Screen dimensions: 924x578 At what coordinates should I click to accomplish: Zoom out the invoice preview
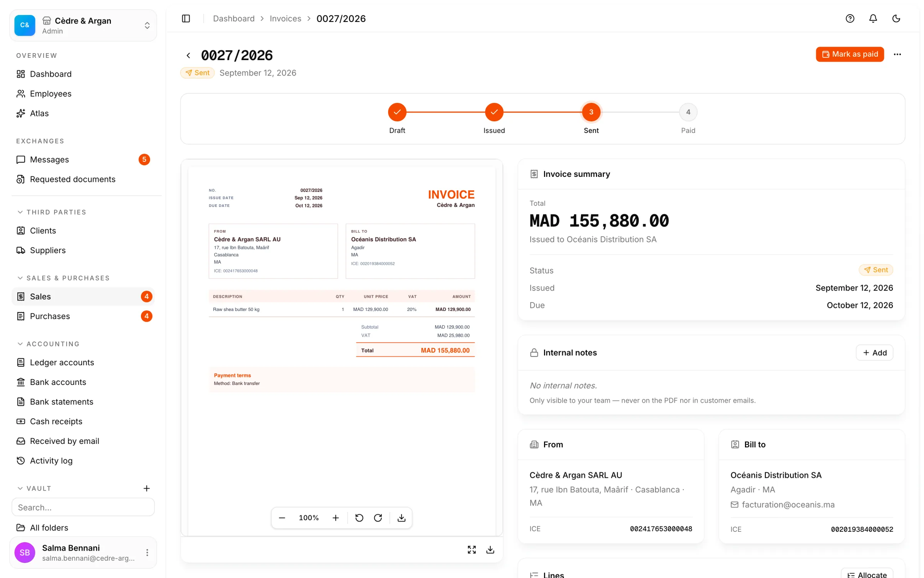point(282,518)
